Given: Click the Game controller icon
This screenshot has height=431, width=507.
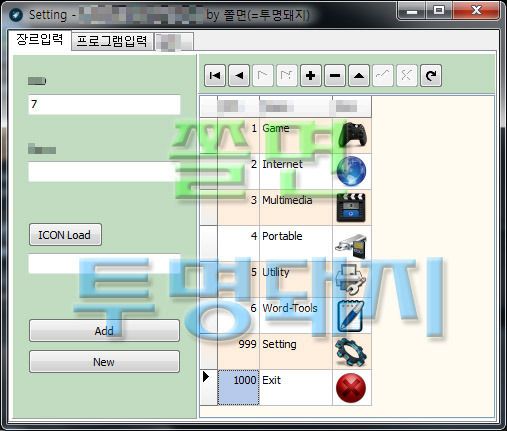Looking at the screenshot, I should coord(352,135).
